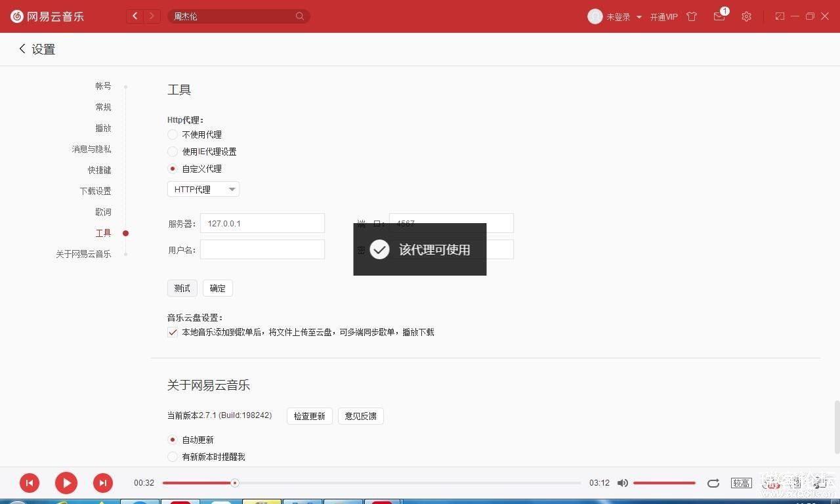The width and height of the screenshot is (840, 504).
Task: Select 自定义代理 radio option
Action: point(173,169)
